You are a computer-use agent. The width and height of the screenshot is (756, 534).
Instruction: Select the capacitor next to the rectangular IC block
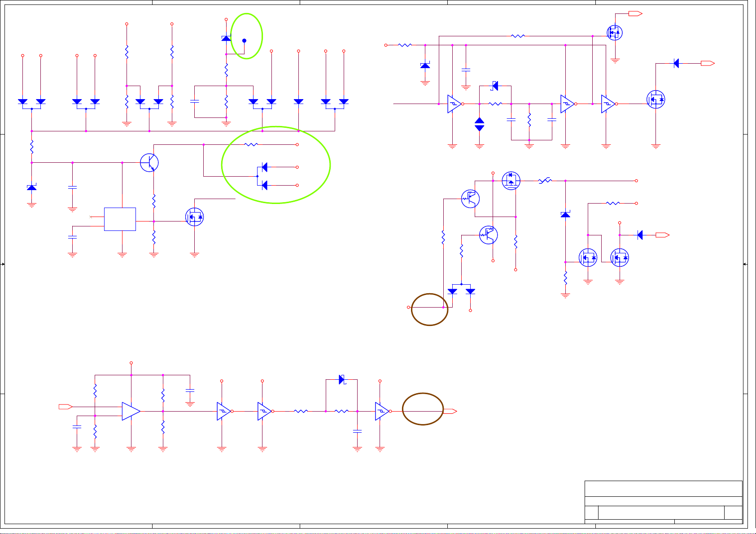(73, 237)
